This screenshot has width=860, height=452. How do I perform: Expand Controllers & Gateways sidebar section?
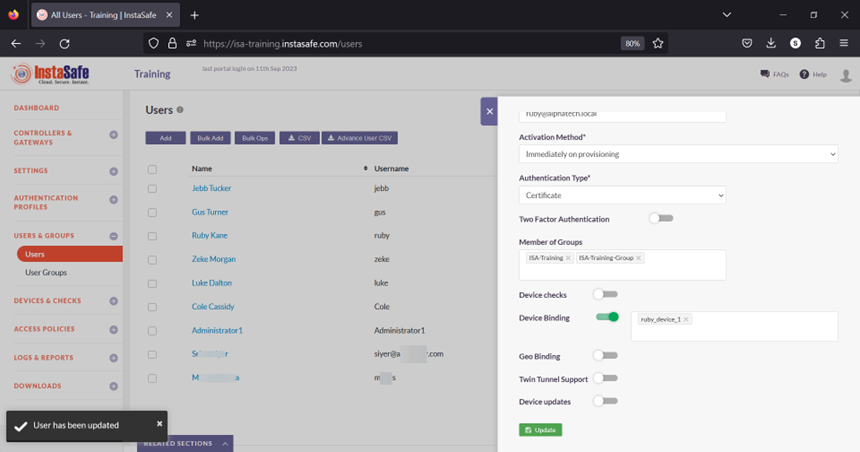click(x=113, y=135)
